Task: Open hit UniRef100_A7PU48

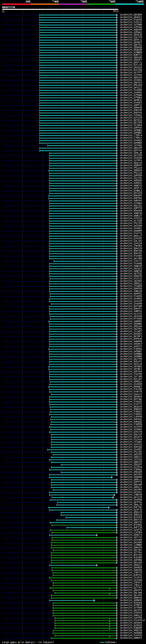Action: [x=131, y=27]
